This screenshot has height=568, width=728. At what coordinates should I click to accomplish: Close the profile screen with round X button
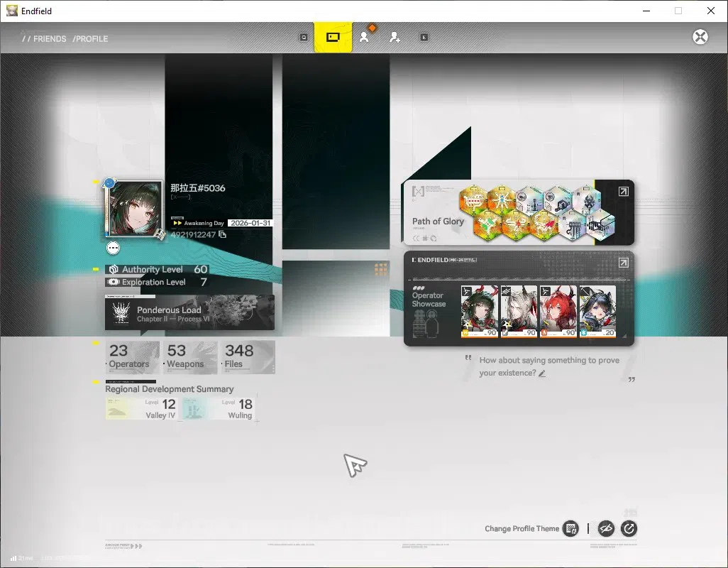pos(700,37)
